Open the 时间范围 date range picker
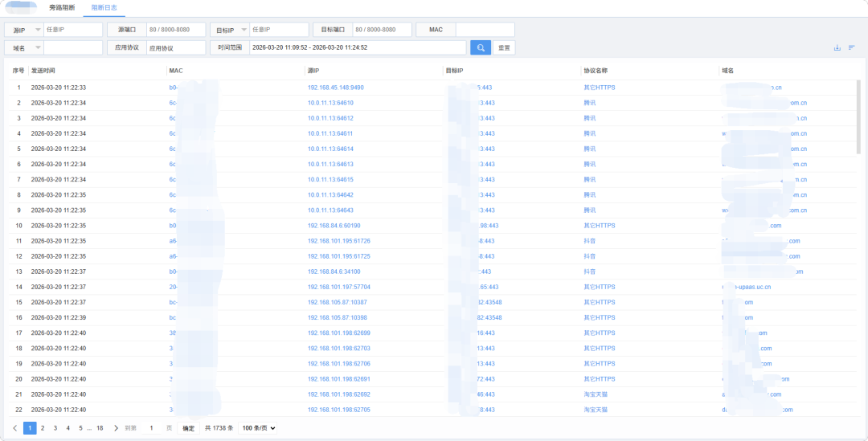The height and width of the screenshot is (441, 868). (358, 47)
